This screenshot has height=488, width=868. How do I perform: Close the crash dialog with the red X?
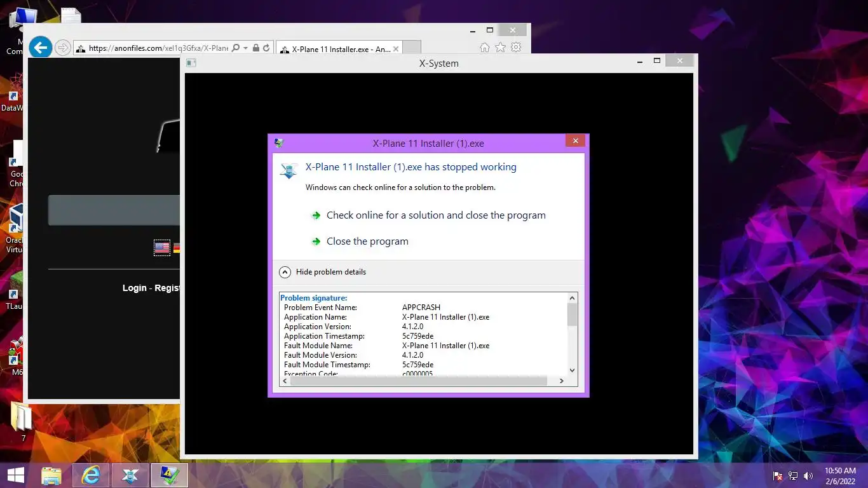coord(575,141)
